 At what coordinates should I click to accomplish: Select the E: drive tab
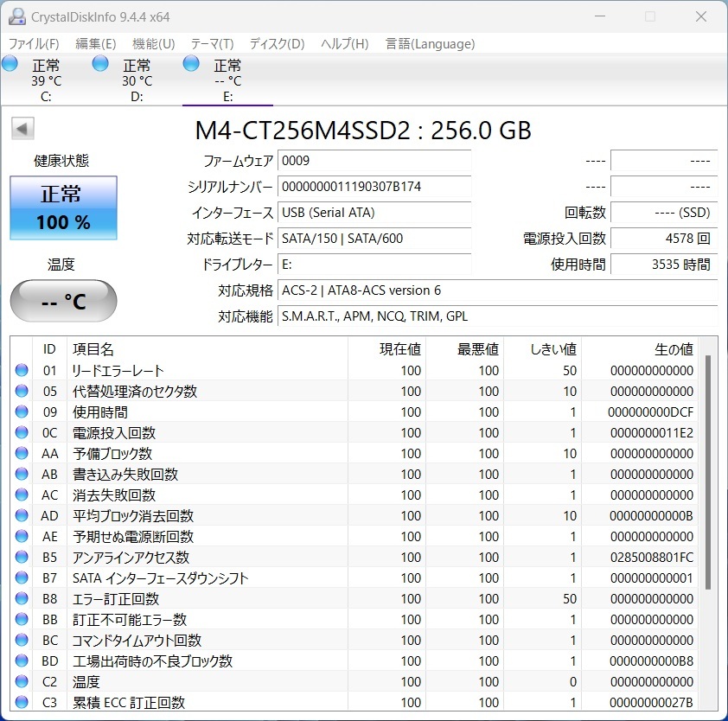(227, 80)
